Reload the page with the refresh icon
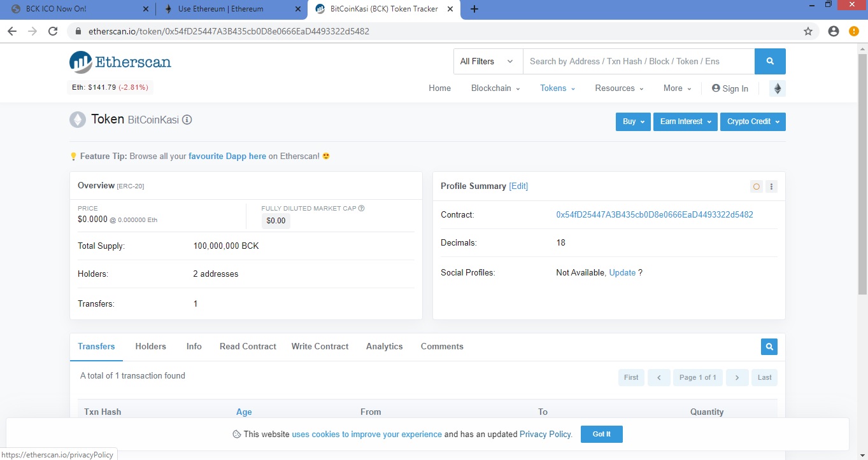Image resolution: width=868 pixels, height=460 pixels. [x=53, y=31]
